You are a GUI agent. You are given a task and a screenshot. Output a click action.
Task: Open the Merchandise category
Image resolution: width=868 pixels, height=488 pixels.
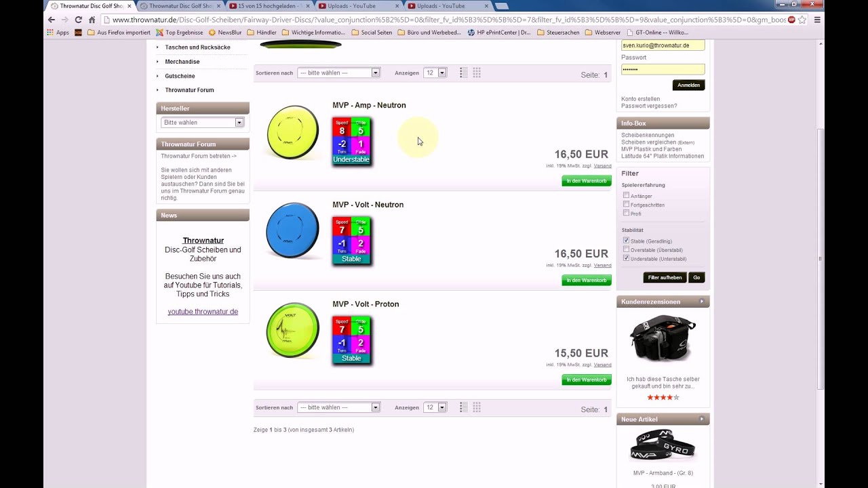point(182,62)
